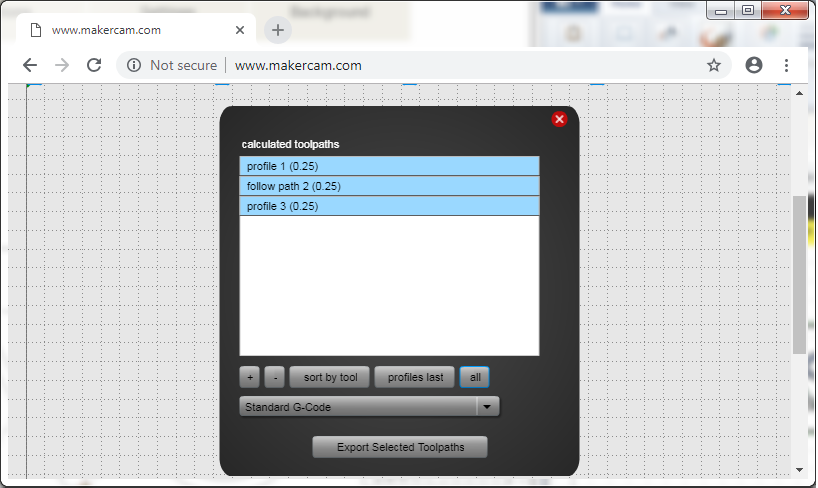The width and height of the screenshot is (818, 488).
Task: Select the profile 1 (0.25) toolpath
Action: point(389,166)
